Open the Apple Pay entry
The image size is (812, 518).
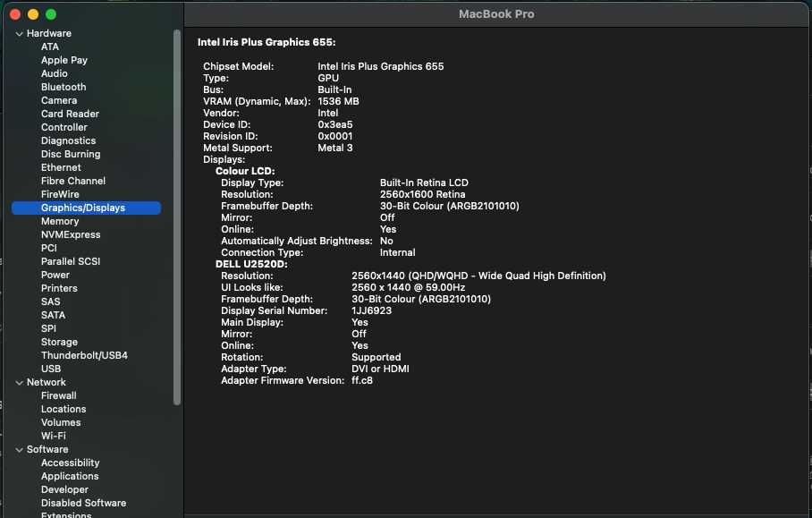click(x=64, y=60)
